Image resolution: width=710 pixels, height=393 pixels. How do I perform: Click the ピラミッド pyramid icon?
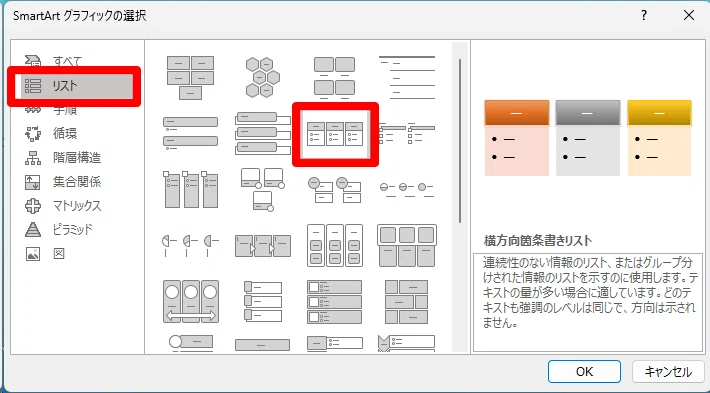[33, 230]
